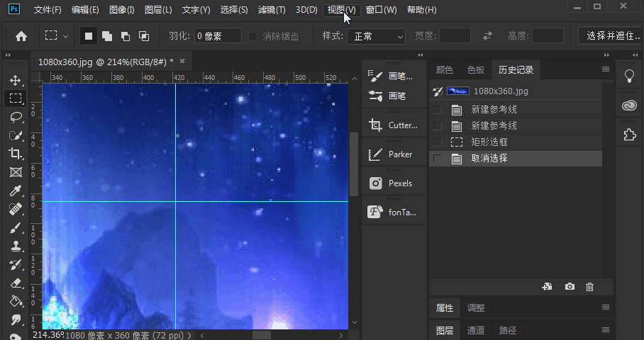The width and height of the screenshot is (644, 340).
Task: Open Creative Cloud Libraries panel
Action: [629, 106]
